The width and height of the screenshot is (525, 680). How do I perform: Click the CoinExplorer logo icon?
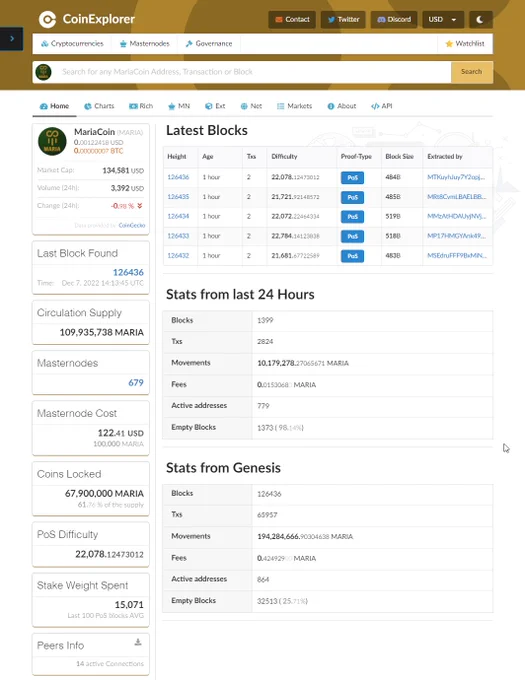click(x=47, y=19)
